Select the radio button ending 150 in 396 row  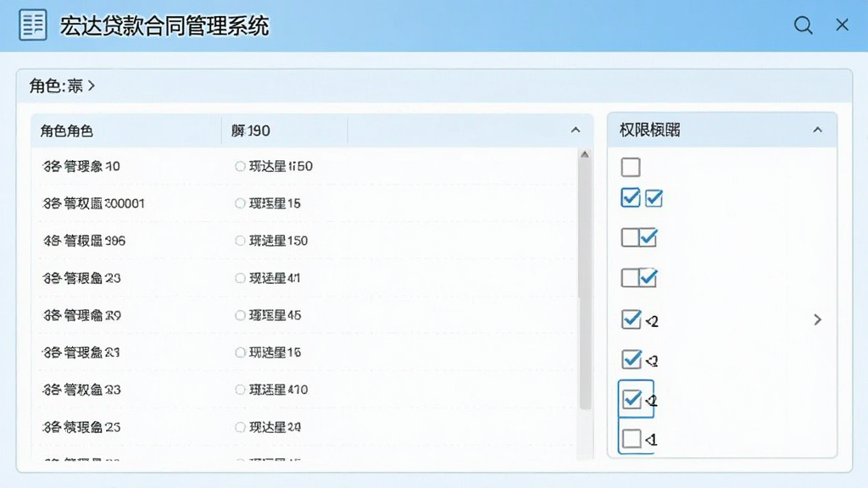point(240,241)
